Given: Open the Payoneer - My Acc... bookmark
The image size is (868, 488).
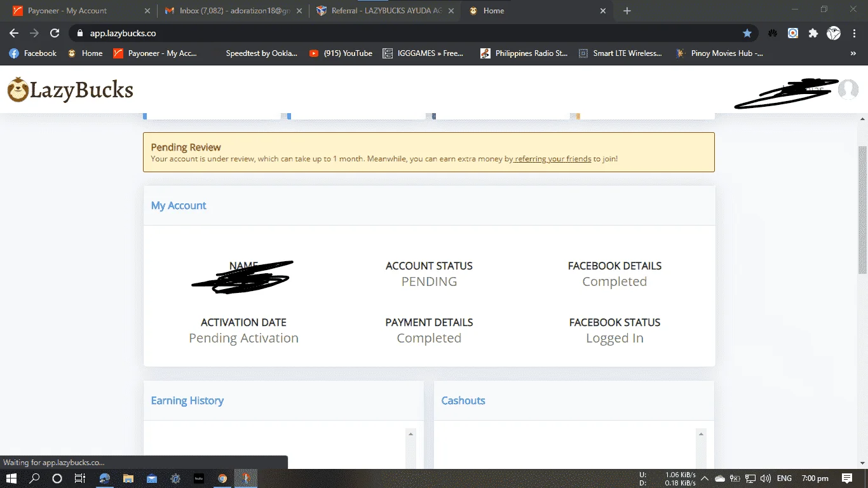Looking at the screenshot, I should (156, 53).
